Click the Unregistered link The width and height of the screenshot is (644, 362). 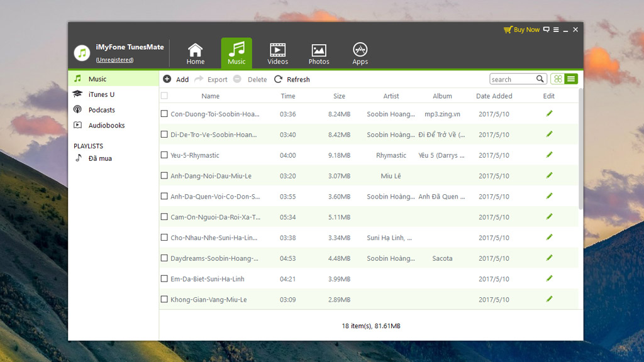point(114,60)
